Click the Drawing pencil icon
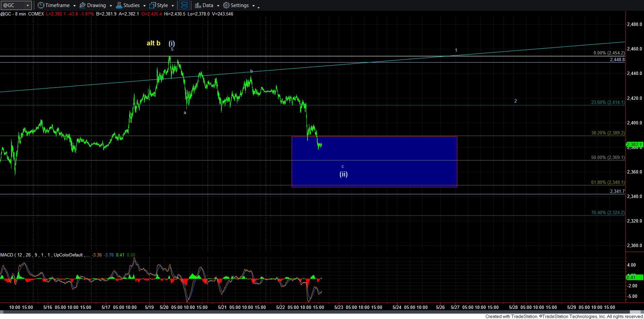This screenshot has width=644, height=319. click(82, 5)
